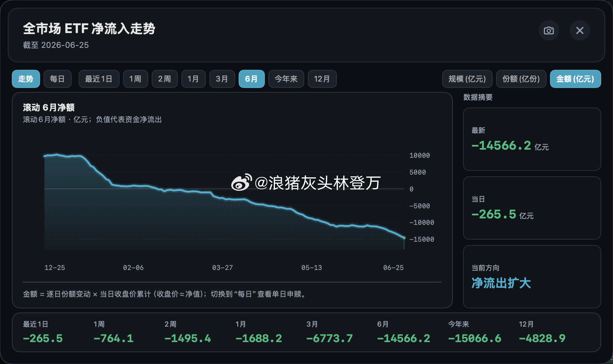Click the 3月 -6773.7 bottom value
Viewport: 613px width, 364px height.
(x=330, y=338)
